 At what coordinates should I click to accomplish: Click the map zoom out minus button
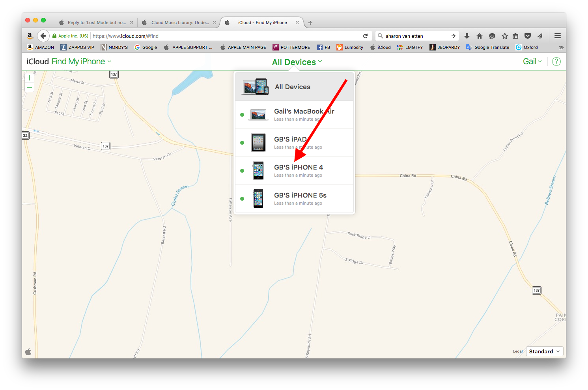(x=29, y=88)
